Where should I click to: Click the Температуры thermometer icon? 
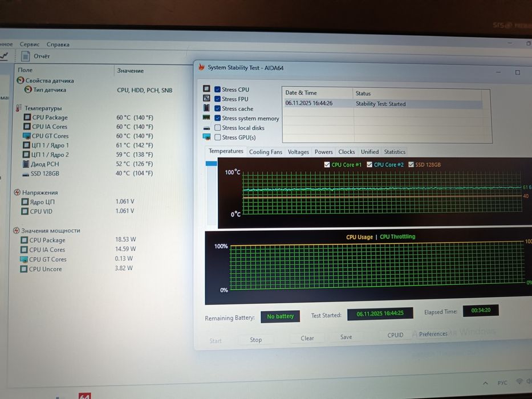click(x=19, y=108)
